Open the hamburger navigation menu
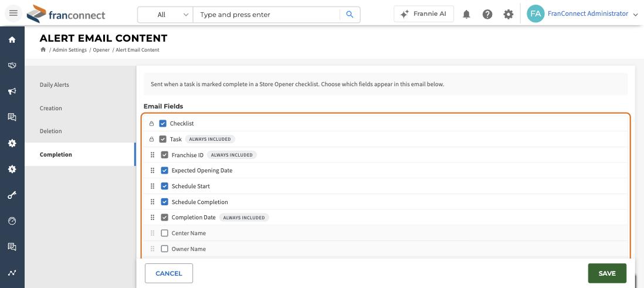Screen dimensions: 644x288 click(x=13, y=13)
